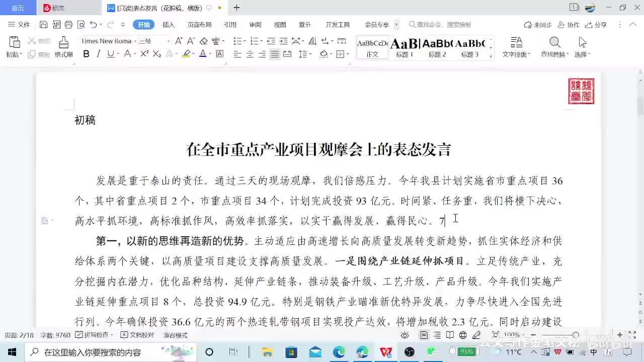
Task: Align text left
Action: [237, 54]
